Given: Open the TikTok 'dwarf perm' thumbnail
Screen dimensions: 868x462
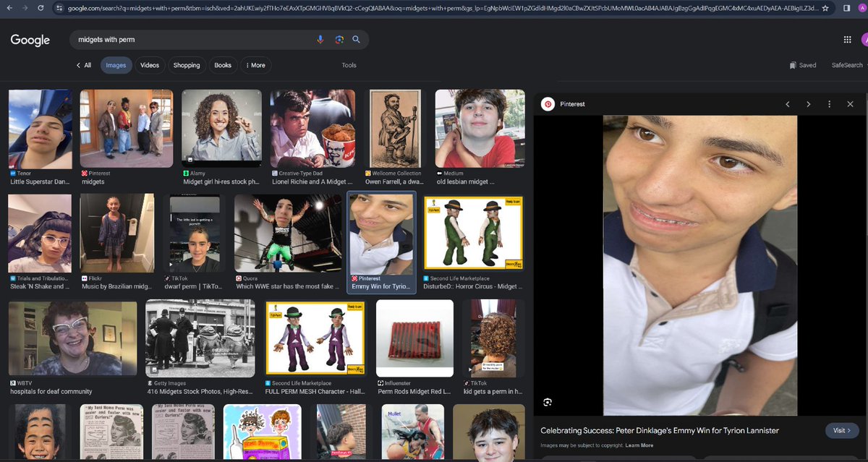Looking at the screenshot, I should coord(195,233).
